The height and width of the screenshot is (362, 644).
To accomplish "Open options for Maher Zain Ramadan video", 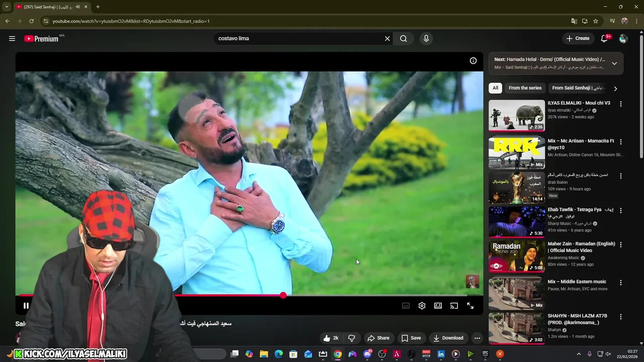I will (x=620, y=244).
